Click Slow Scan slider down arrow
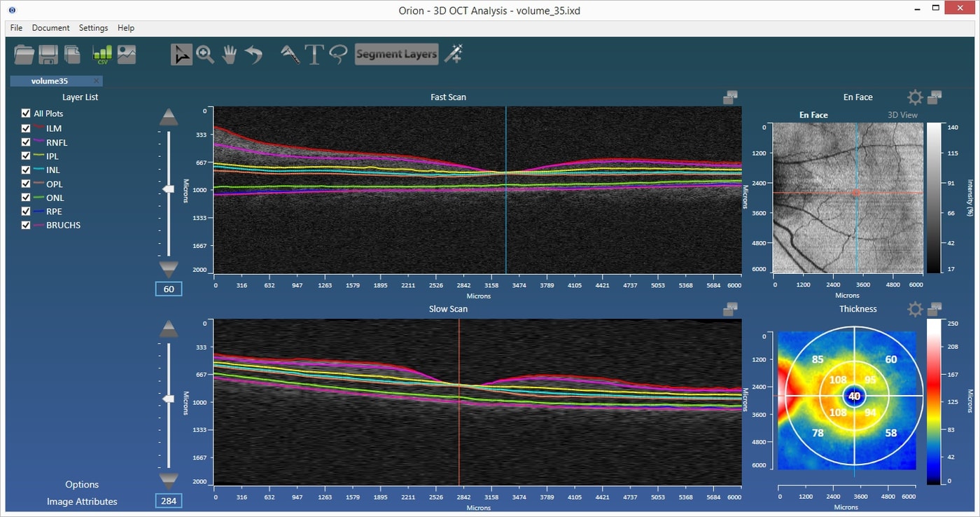Viewport: 980px width, 517px height. [x=169, y=481]
